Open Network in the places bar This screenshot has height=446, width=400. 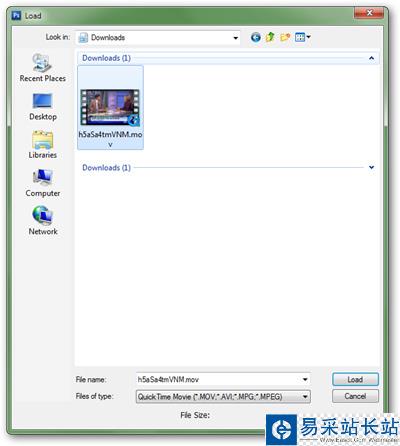click(x=43, y=221)
